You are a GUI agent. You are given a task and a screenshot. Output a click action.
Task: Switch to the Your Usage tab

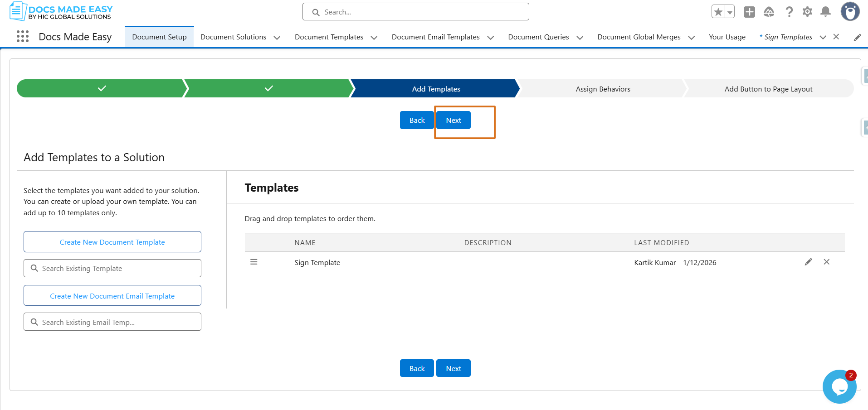click(727, 37)
